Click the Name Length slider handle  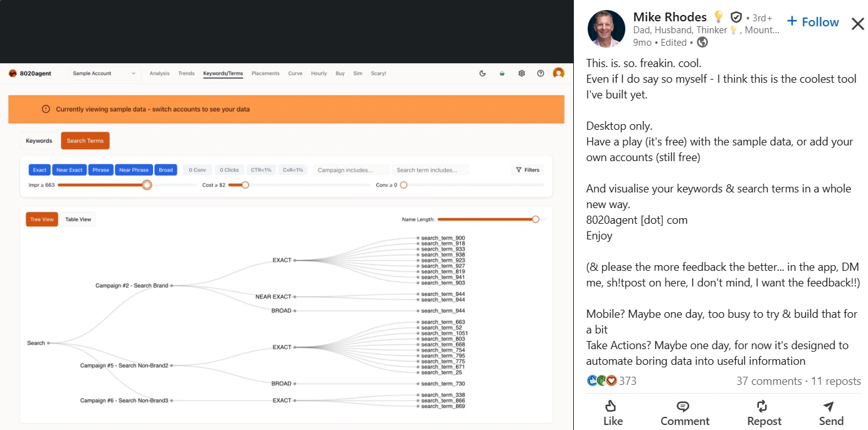tap(535, 219)
